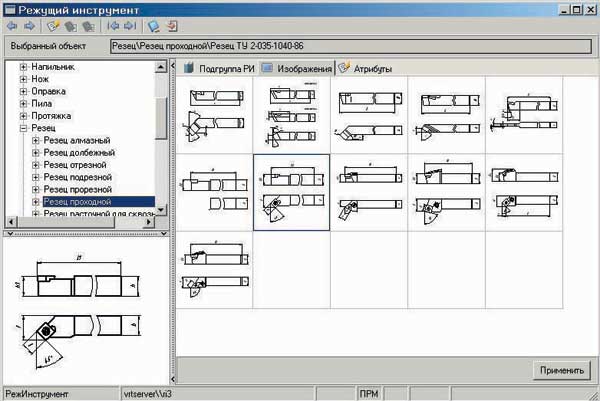600x401 pixels.
Task: Click the title bar application icon
Action: coord(9,8)
